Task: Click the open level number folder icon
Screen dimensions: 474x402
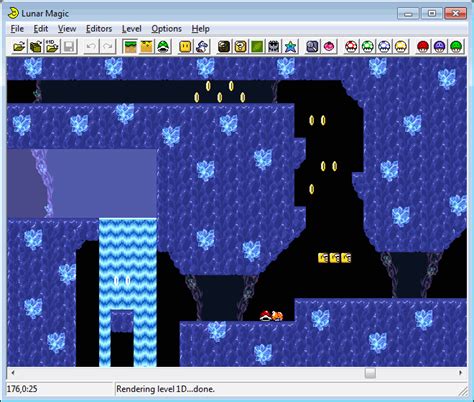Action: [x=52, y=46]
